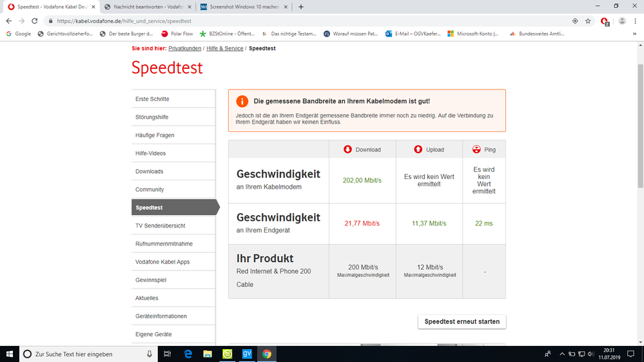This screenshot has width=644, height=362.
Task: Open Vodafone Kabel Apps in sidebar
Action: pyautogui.click(x=173, y=262)
